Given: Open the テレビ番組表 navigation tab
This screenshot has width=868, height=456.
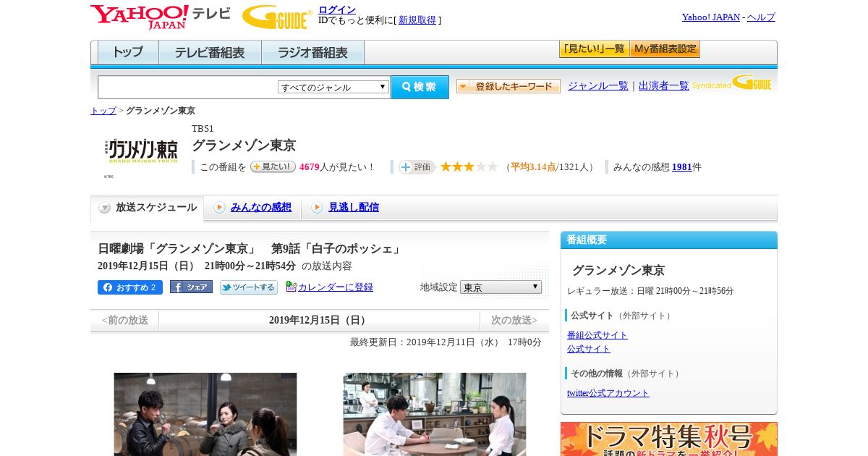Looking at the screenshot, I should coord(210,53).
